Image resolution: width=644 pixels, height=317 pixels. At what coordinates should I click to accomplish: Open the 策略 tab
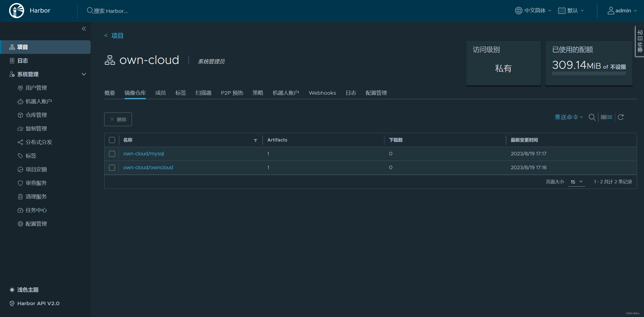[x=258, y=93]
